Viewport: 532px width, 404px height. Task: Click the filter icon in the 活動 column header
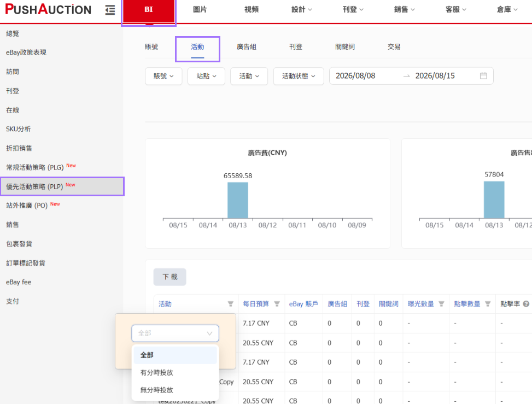pos(230,304)
